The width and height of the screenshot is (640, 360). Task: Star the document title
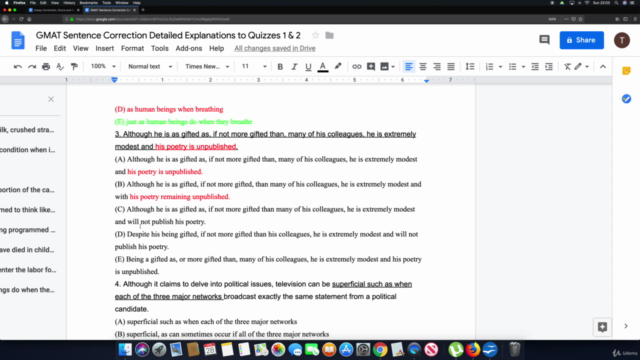click(315, 36)
